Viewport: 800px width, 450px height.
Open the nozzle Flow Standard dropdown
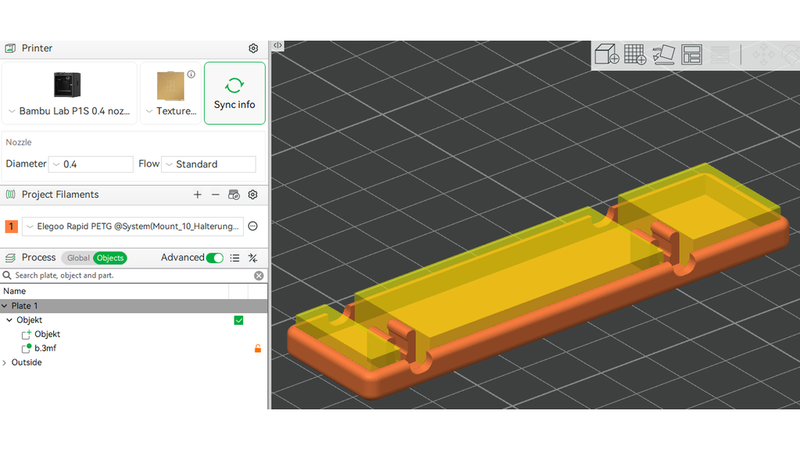pyautogui.click(x=208, y=164)
